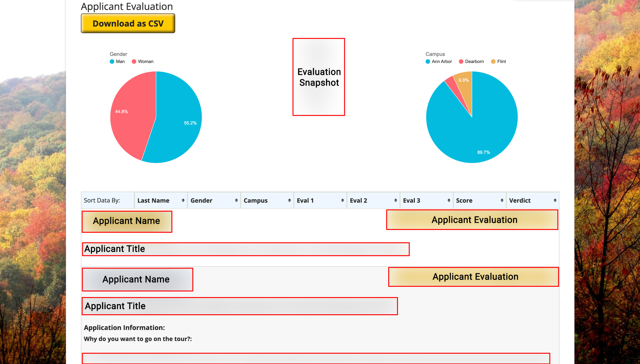Click the Eval 1 sort arrows icon

(x=342, y=200)
